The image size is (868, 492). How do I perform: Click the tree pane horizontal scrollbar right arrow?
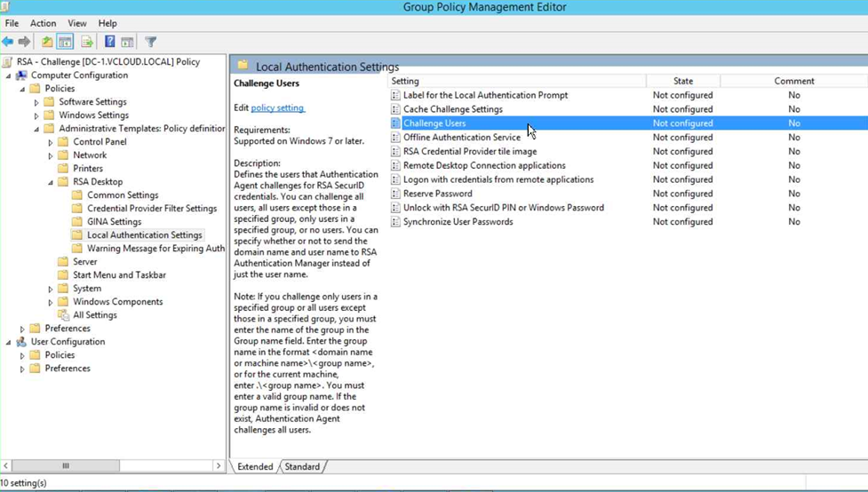click(219, 465)
